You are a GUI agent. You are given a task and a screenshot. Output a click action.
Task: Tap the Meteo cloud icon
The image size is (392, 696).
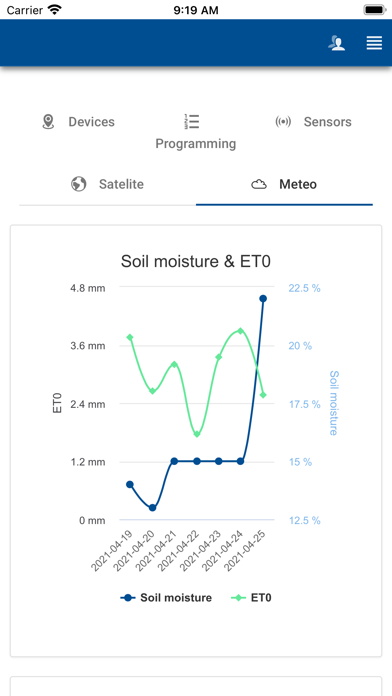click(259, 184)
